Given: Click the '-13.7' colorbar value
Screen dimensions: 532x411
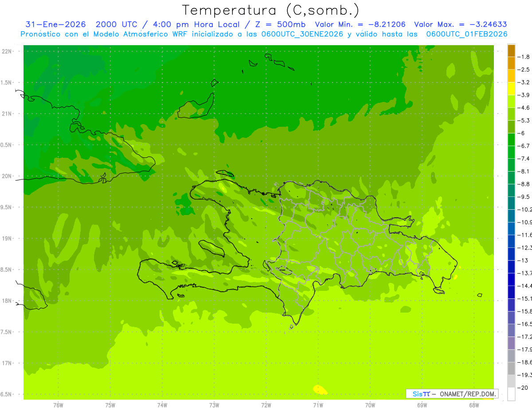Looking at the screenshot, I should [524, 273].
